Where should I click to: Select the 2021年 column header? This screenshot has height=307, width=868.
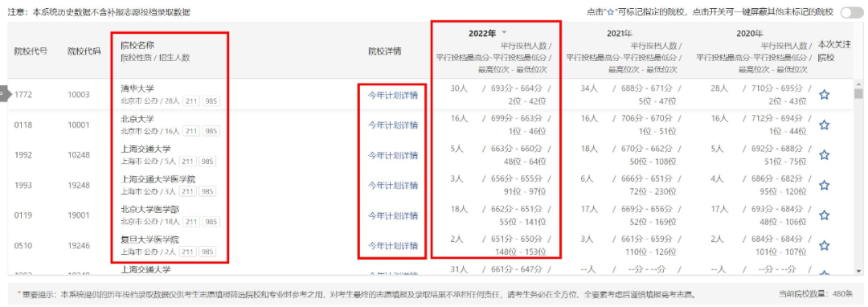[x=620, y=34]
